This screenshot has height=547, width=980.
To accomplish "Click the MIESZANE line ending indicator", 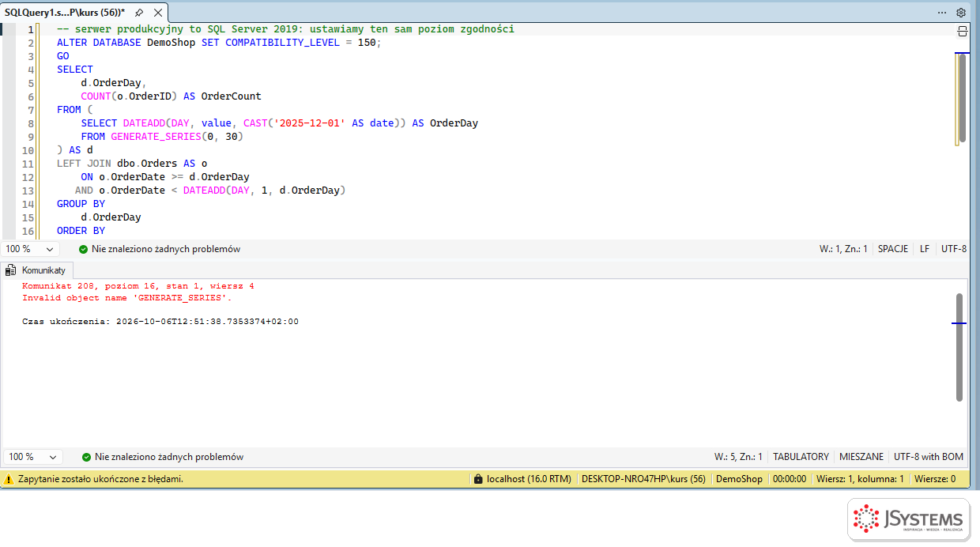I will point(861,457).
